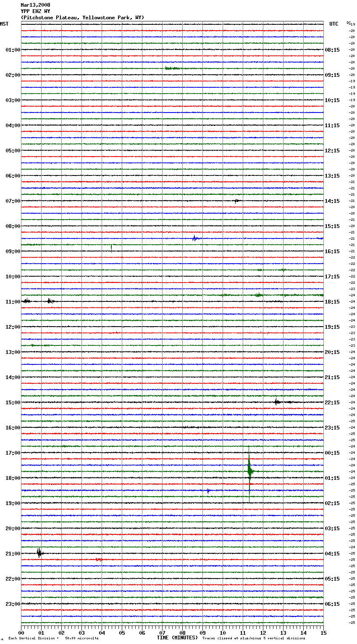Image resolution: width=357 pixels, height=644 pixels.
Task: Click the 11 tick label on minutes axis
Action: tap(243, 633)
